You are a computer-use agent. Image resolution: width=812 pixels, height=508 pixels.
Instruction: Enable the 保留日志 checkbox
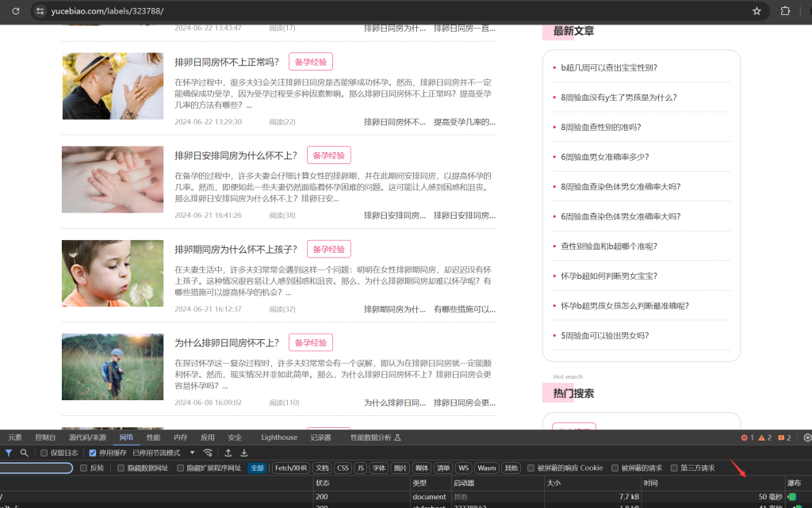coord(44,453)
